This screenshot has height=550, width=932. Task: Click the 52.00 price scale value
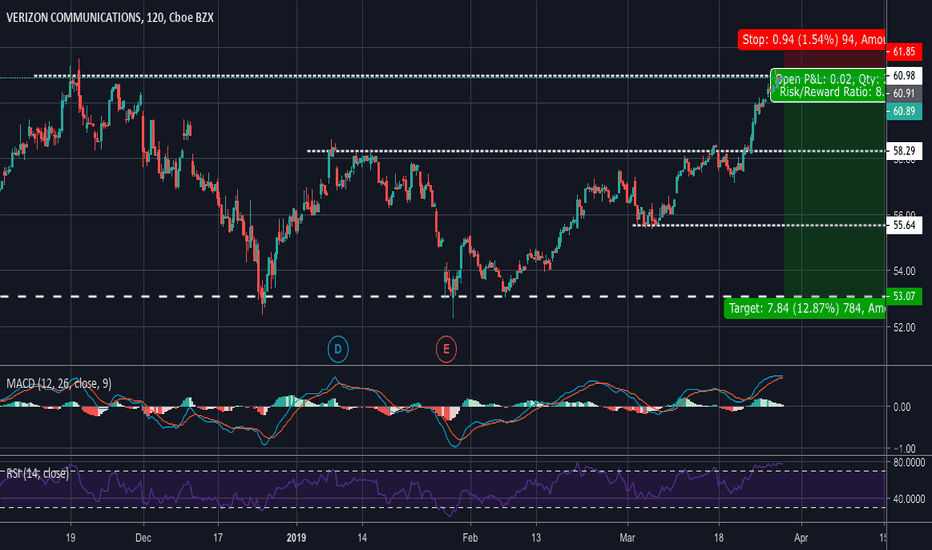pos(904,328)
